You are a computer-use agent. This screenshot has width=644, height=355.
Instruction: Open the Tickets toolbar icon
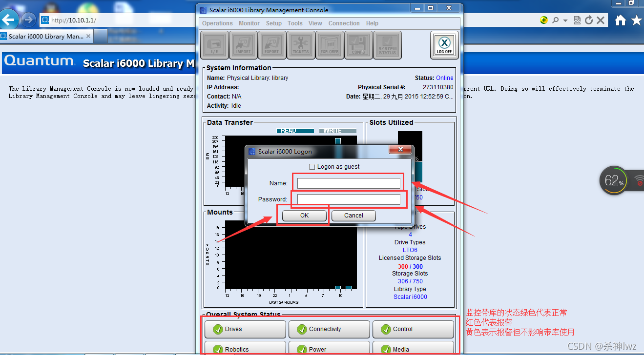pos(301,45)
